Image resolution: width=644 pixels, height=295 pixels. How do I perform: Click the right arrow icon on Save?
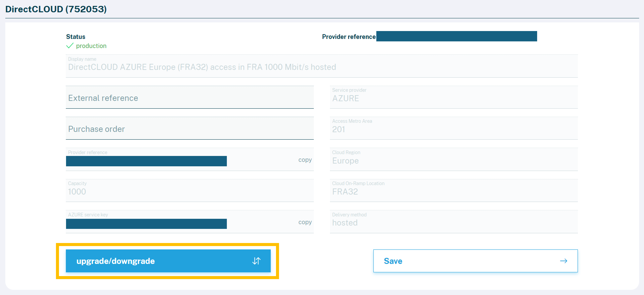coord(564,261)
